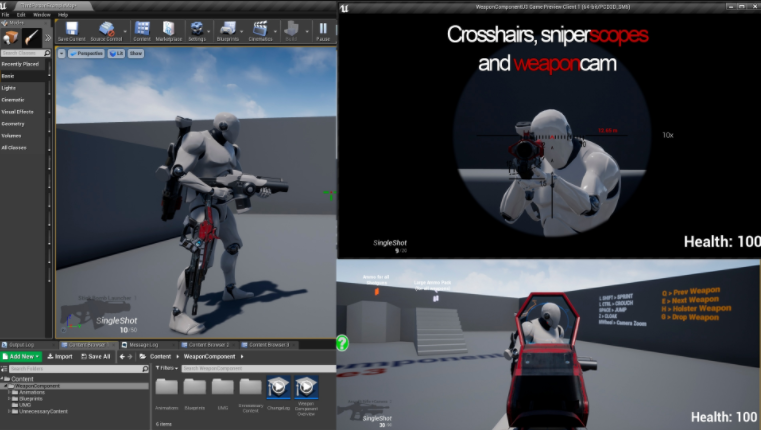Viewport: 761px width, 430px height.
Task: Open viewport options dropdown arrow
Action: pyautogui.click(x=62, y=53)
